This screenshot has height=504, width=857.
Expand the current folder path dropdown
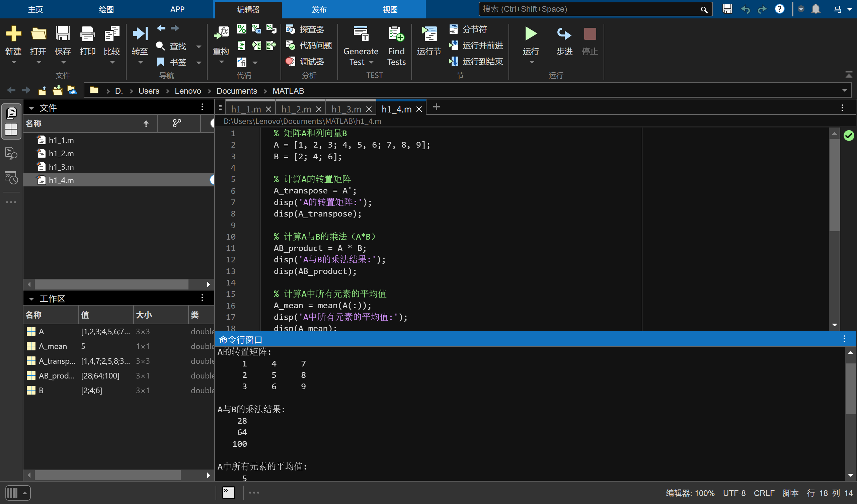pos(844,91)
